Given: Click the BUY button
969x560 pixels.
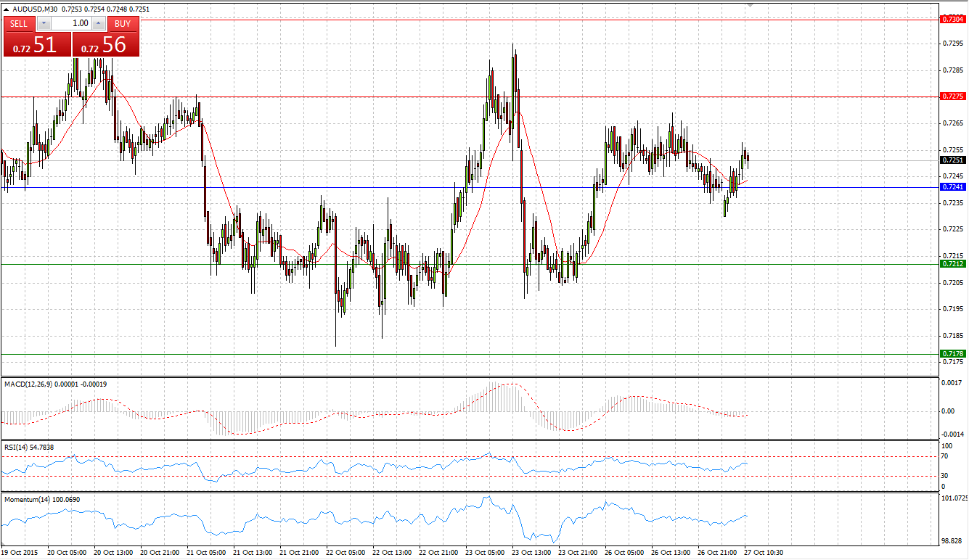Looking at the screenshot, I should [x=123, y=23].
